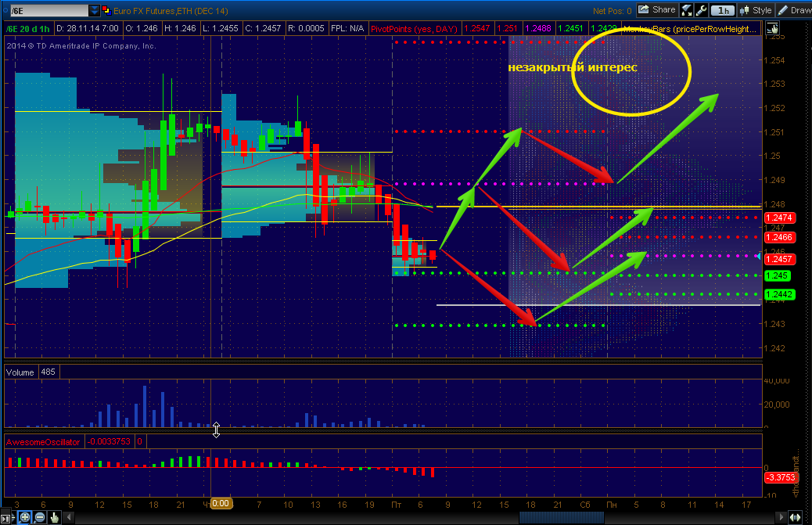Click the C: 1.2457 close value

(x=263, y=28)
